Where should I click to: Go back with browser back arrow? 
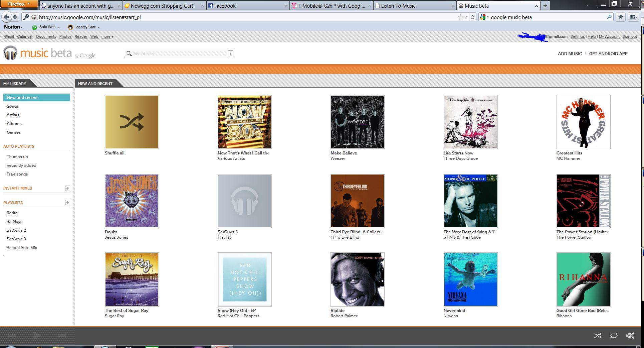coord(6,17)
